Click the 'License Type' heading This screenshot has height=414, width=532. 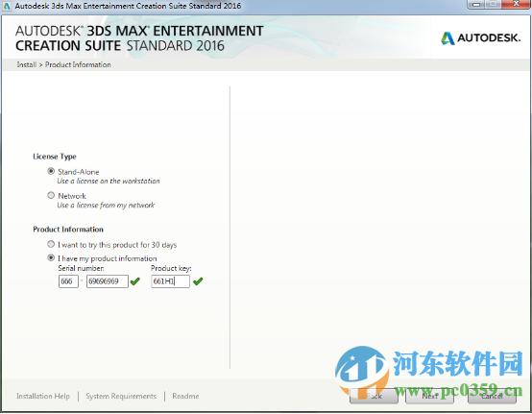coord(55,157)
